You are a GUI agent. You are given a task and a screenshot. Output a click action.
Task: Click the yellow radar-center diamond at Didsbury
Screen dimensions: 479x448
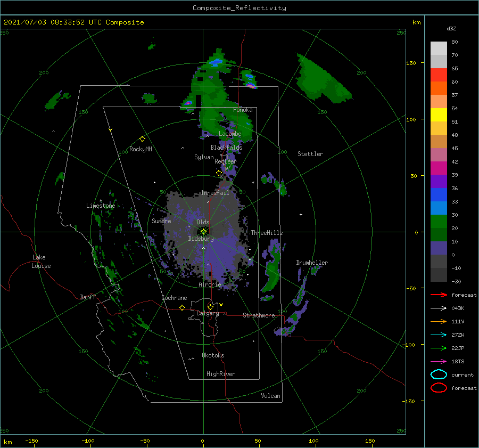point(203,232)
